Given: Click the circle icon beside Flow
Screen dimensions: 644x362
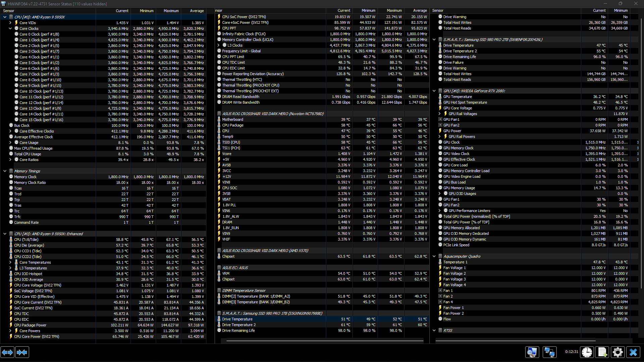Looking at the screenshot, I should [x=440, y=319].
